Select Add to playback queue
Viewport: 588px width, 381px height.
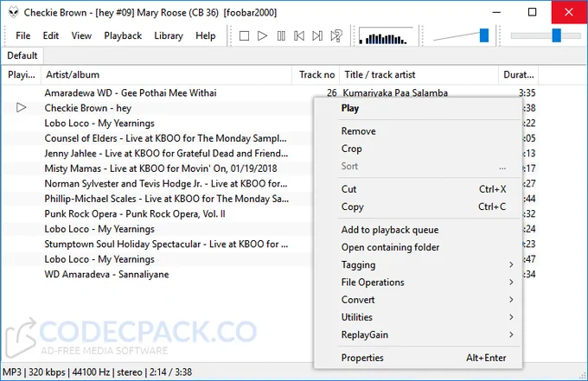419,230
